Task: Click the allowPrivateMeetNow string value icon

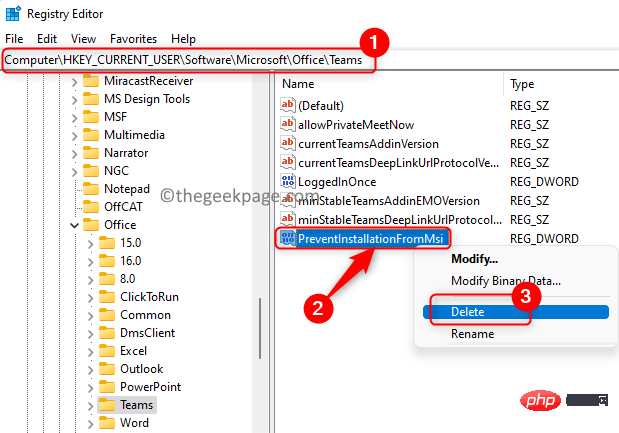Action: pos(288,124)
